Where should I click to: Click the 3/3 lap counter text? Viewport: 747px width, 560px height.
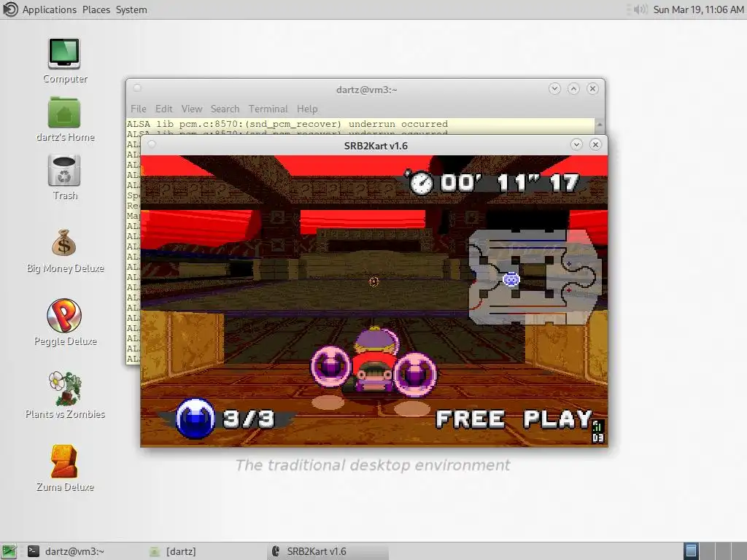pos(249,419)
